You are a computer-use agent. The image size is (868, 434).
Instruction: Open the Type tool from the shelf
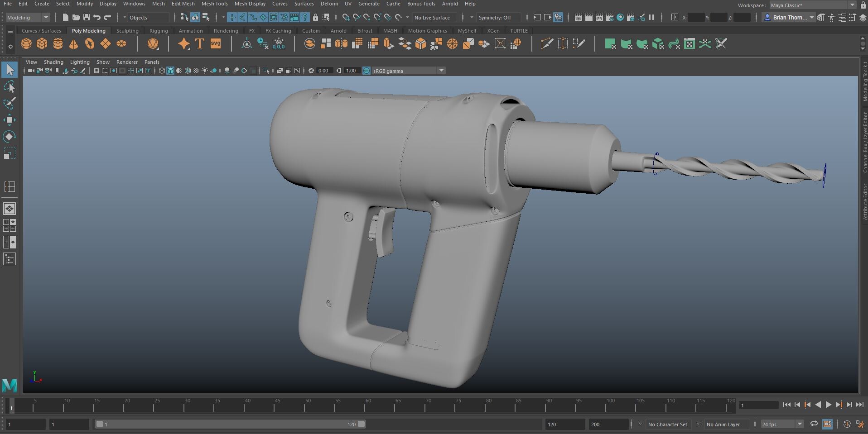[199, 43]
